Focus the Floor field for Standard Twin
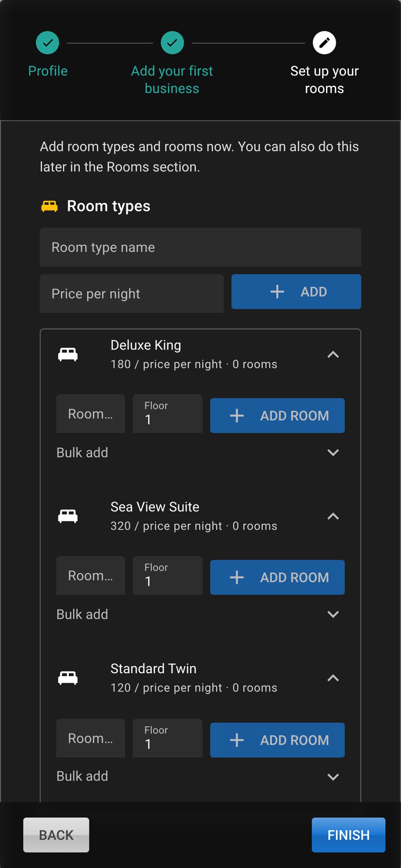Viewport: 401px width, 868px height. [x=167, y=738]
